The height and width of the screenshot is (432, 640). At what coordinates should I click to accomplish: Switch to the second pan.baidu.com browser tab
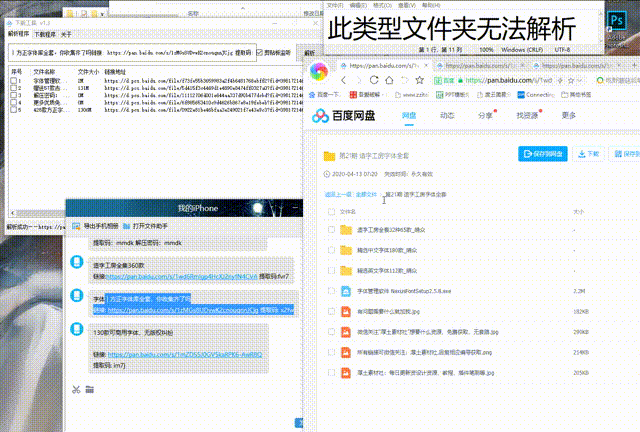click(x=480, y=66)
